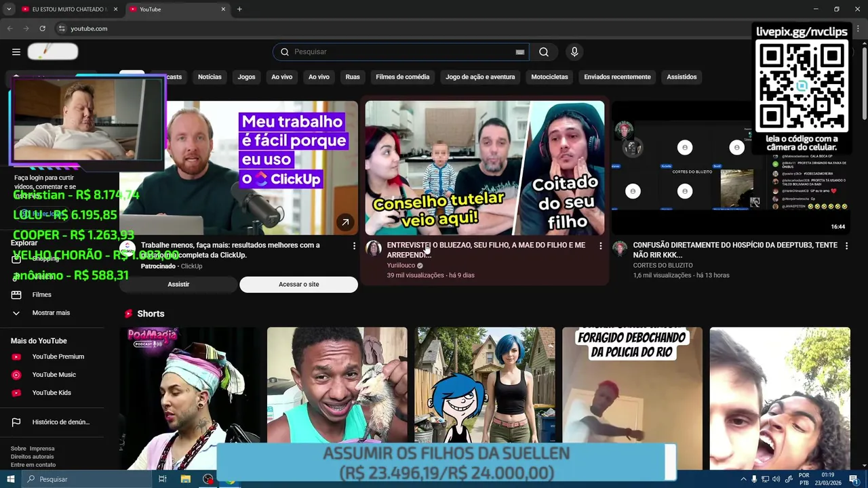This screenshot has height=488, width=868.
Task: Open external link arrow on ClickUp thumbnail
Action: click(345, 222)
